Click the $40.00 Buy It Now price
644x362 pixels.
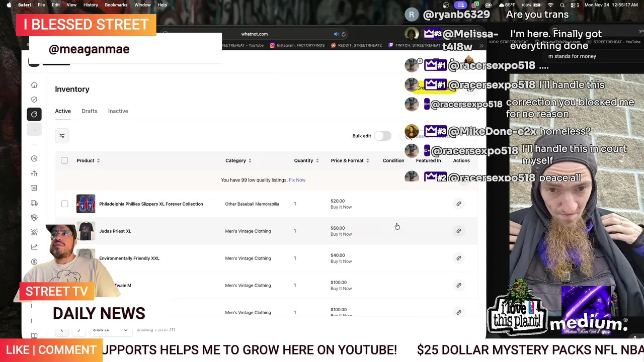(x=341, y=258)
